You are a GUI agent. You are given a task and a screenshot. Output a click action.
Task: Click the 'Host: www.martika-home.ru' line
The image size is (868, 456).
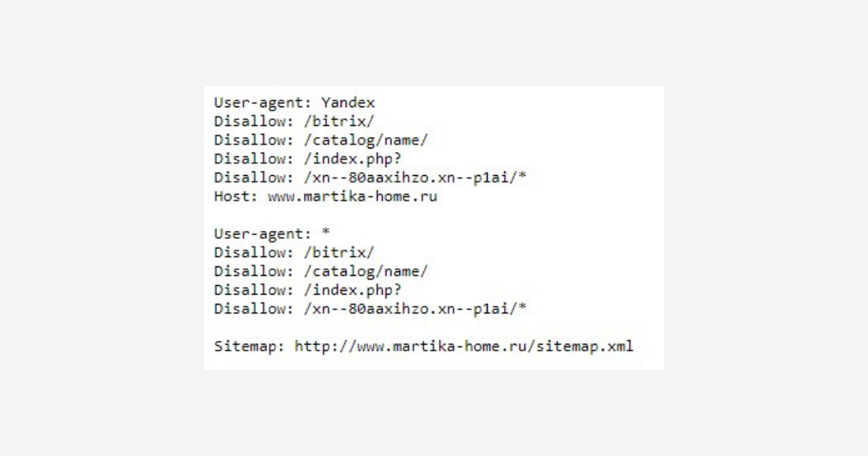325,196
